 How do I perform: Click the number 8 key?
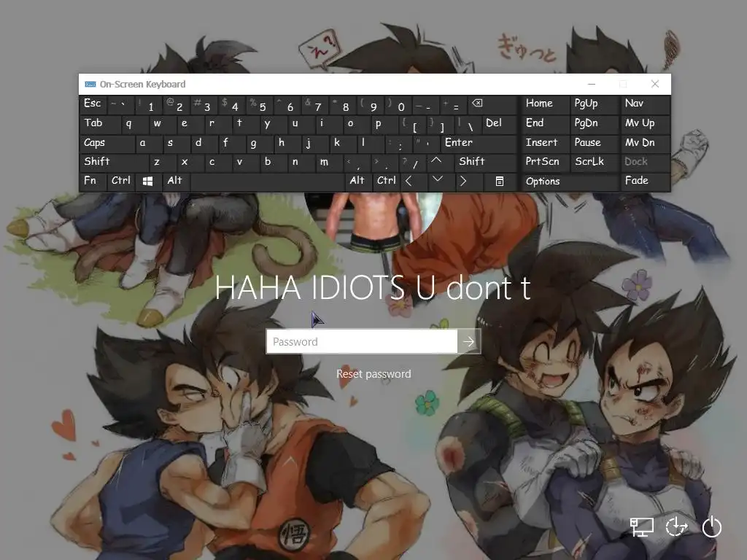[343, 105]
